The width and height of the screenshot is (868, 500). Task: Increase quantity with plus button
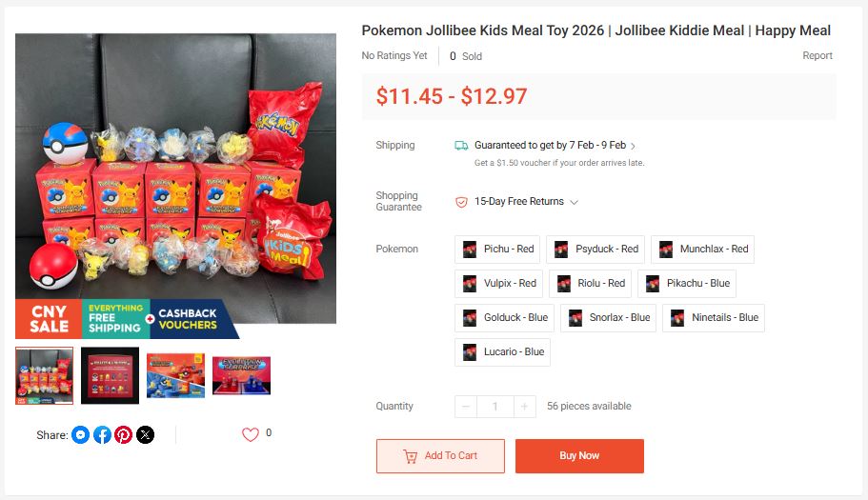(x=524, y=407)
